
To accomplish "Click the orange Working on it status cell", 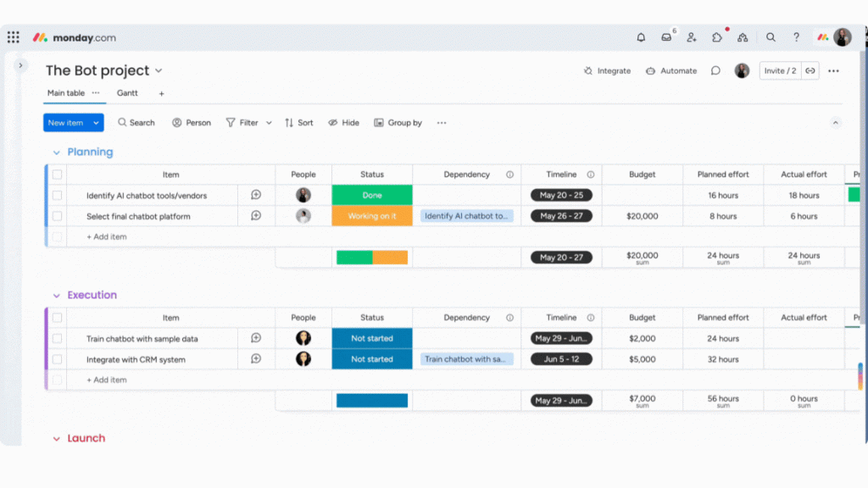I will (x=372, y=216).
